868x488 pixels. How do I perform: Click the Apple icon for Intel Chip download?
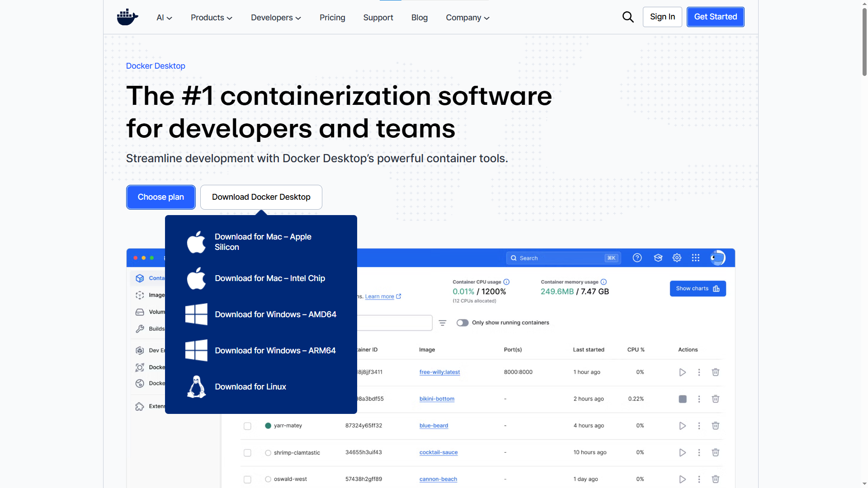click(196, 278)
